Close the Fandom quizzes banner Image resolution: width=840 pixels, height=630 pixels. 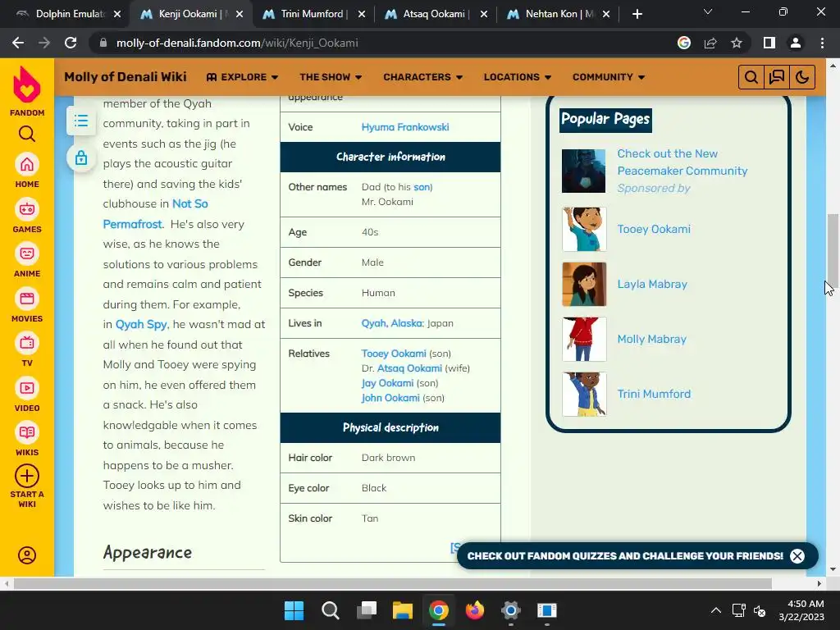tap(797, 556)
